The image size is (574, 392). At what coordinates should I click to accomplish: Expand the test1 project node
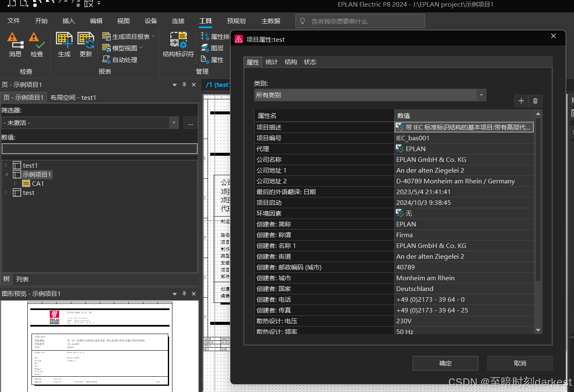tap(6, 165)
